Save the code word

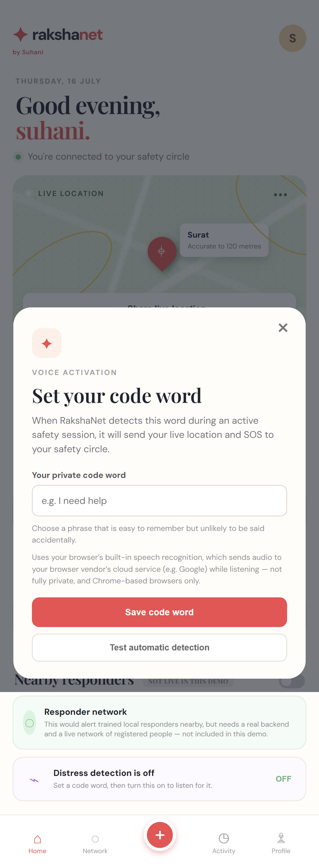pos(159,612)
